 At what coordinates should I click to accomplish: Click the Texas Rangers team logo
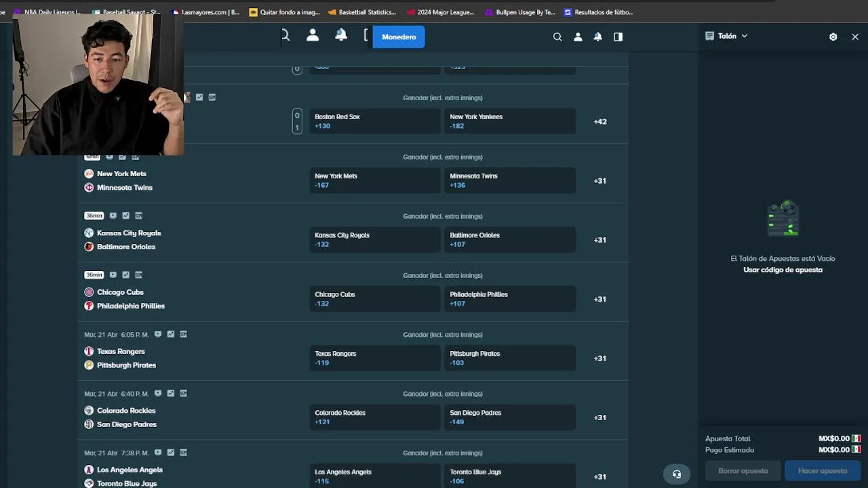89,351
